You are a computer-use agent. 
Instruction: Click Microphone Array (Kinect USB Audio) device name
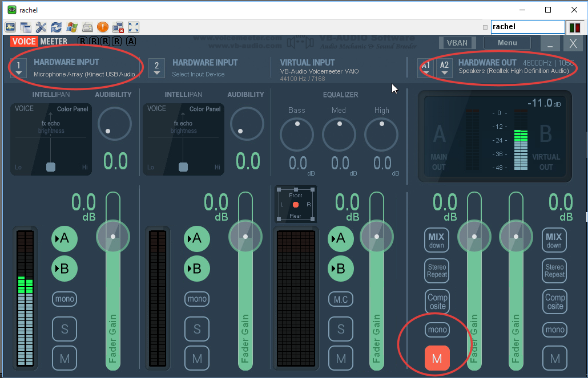point(84,74)
